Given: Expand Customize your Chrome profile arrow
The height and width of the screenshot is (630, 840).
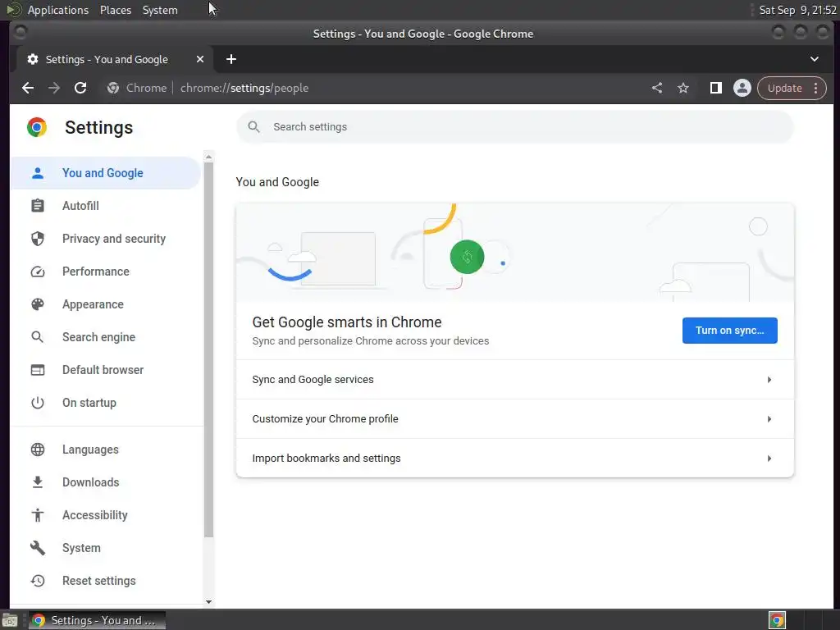Looking at the screenshot, I should (x=769, y=419).
